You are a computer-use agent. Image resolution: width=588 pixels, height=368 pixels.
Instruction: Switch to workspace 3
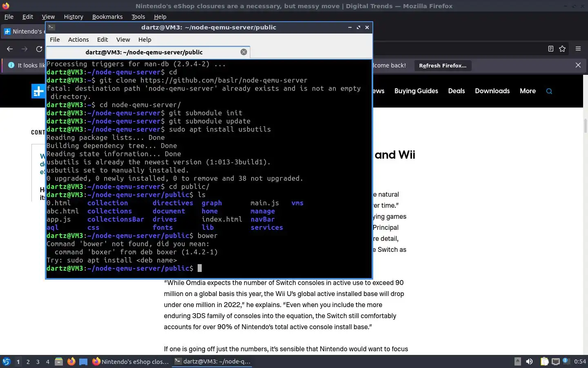tap(38, 361)
